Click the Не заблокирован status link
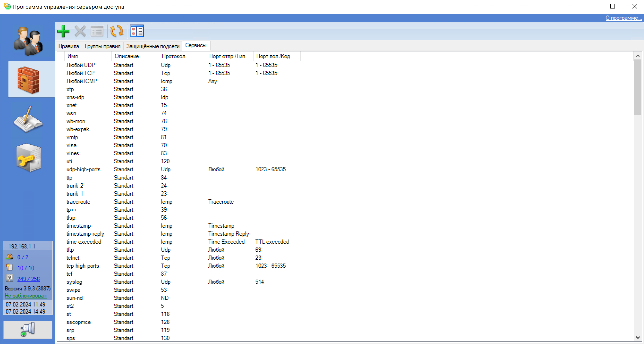 click(25, 296)
